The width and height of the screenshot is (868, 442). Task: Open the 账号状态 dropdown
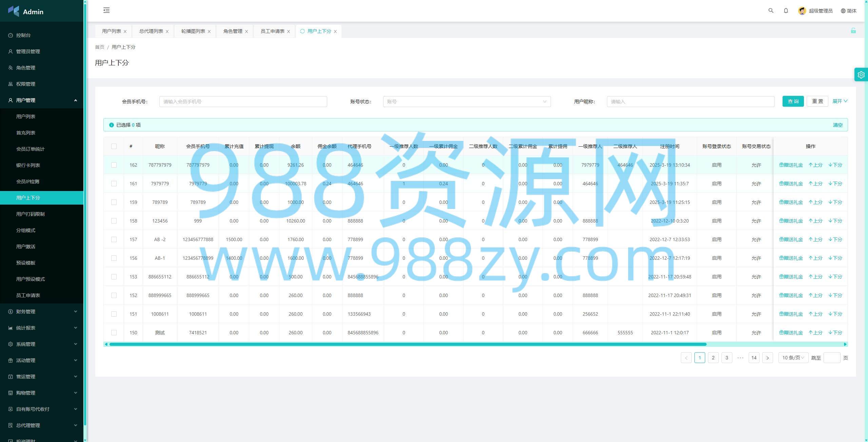(467, 102)
